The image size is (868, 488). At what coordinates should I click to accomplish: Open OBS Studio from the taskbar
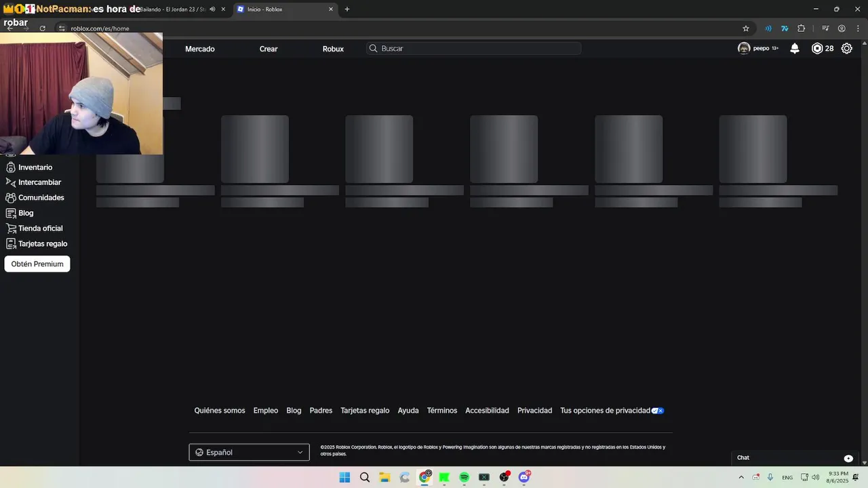(504, 477)
